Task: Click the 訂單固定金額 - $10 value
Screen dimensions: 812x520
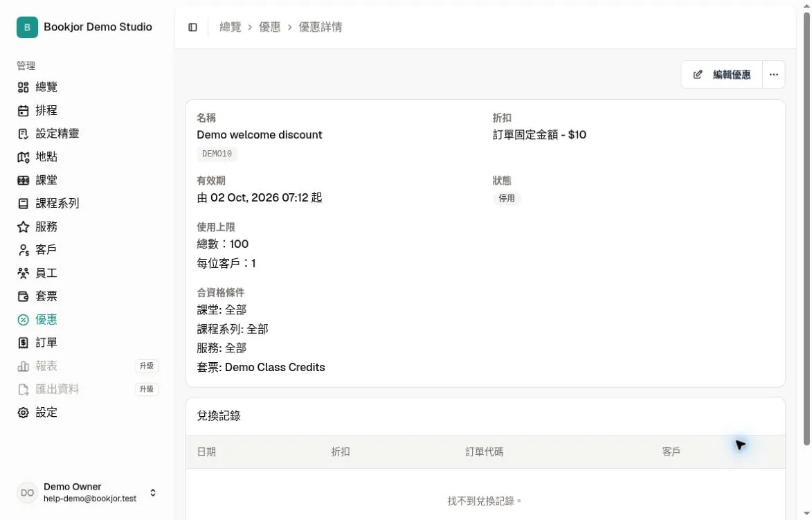Action: pyautogui.click(x=539, y=134)
